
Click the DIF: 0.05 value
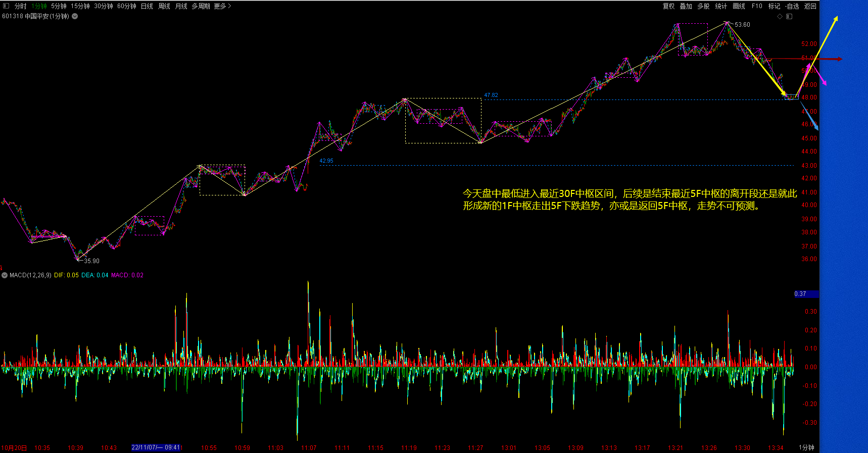coord(66,275)
